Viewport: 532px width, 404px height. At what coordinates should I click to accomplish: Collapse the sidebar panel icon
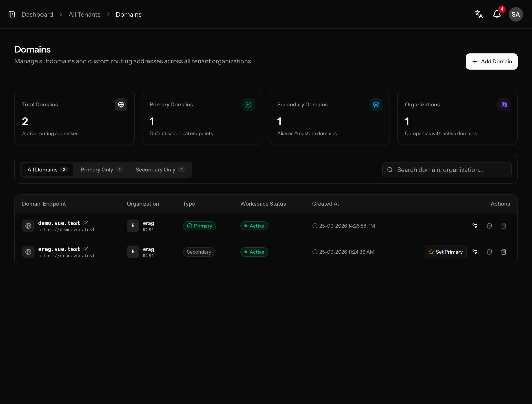point(11,14)
